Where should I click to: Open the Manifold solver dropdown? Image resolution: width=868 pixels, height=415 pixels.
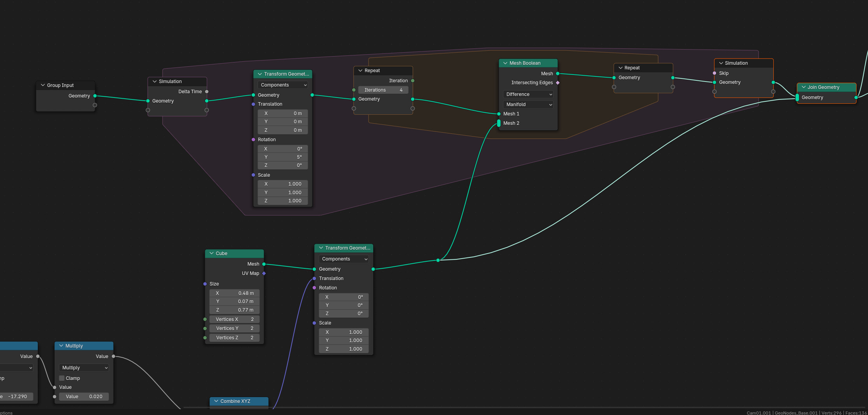pos(528,105)
